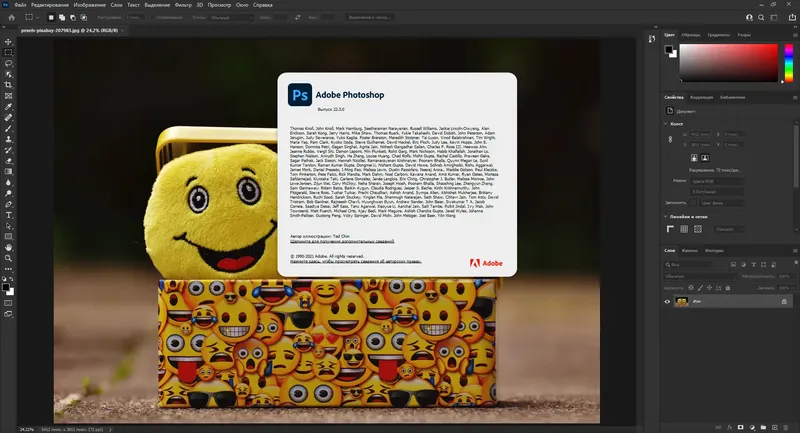Select the Clone Stamp tool
This screenshot has width=800, height=433.
point(8,139)
